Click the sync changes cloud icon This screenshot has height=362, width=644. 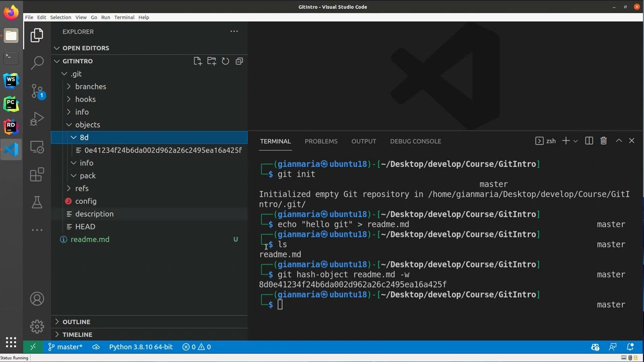[96, 347]
